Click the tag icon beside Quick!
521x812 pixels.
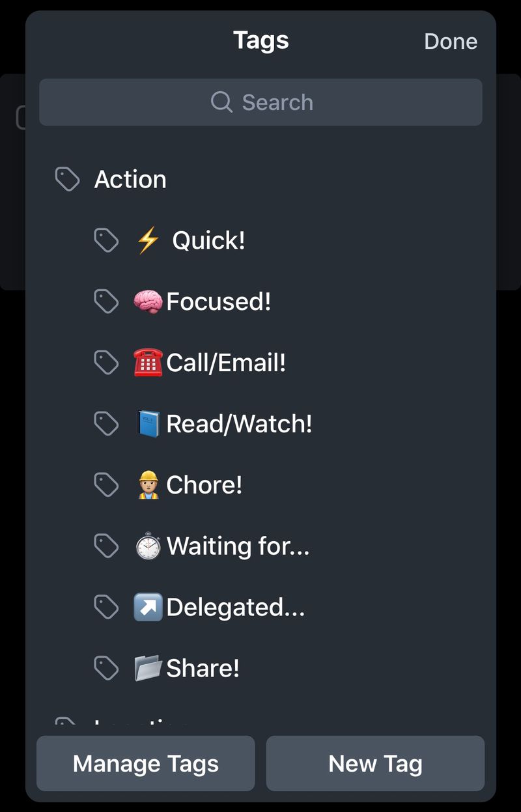tap(106, 241)
